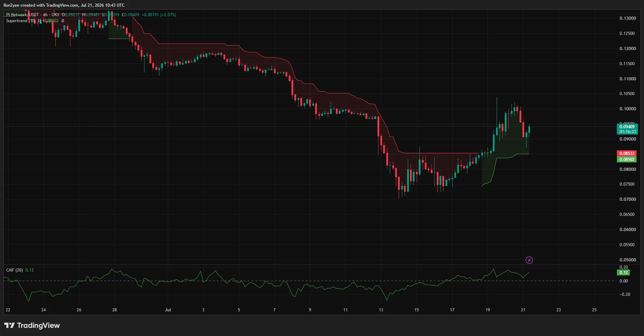Click the date label 28 on time axis
Screen dimensions: 644x336
click(x=115, y=310)
